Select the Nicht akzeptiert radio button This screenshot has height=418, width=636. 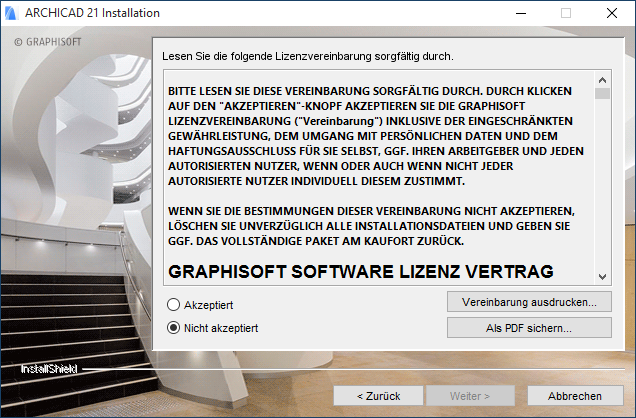tap(174, 328)
